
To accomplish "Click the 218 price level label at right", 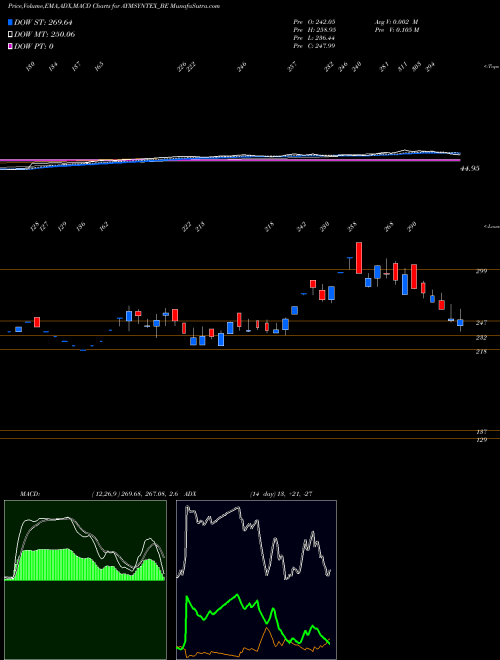I will pos(481,351).
